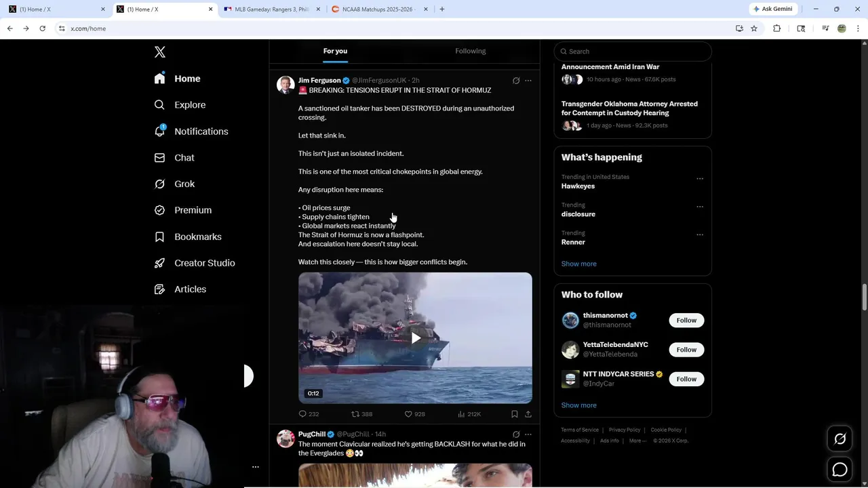Like Jim Ferguson's post
The image size is (868, 488).
tap(414, 414)
